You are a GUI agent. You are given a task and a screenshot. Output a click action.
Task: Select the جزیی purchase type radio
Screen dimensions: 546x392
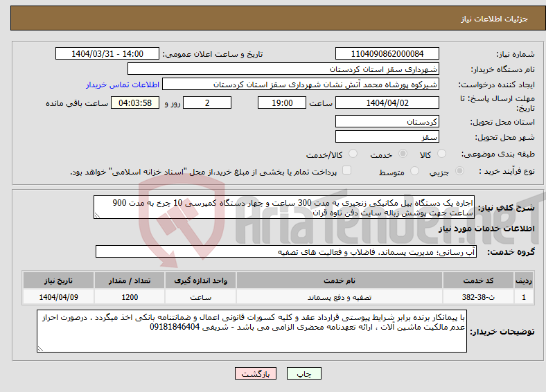click(x=459, y=171)
